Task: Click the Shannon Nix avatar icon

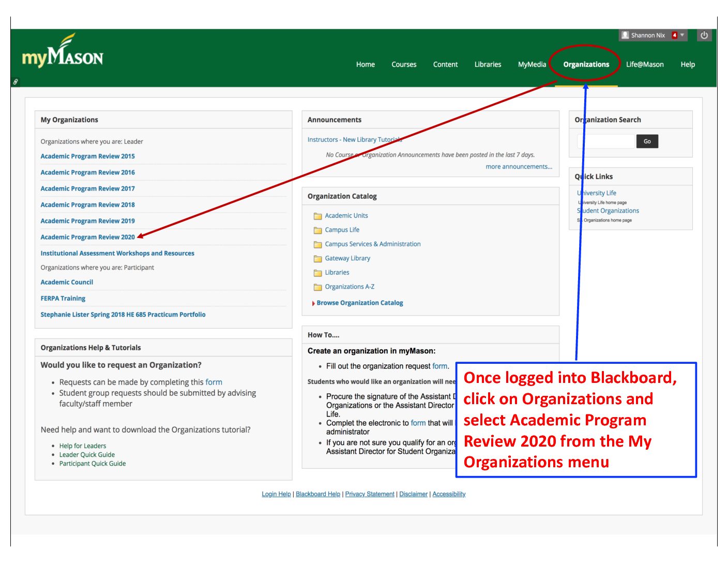Action: [625, 35]
